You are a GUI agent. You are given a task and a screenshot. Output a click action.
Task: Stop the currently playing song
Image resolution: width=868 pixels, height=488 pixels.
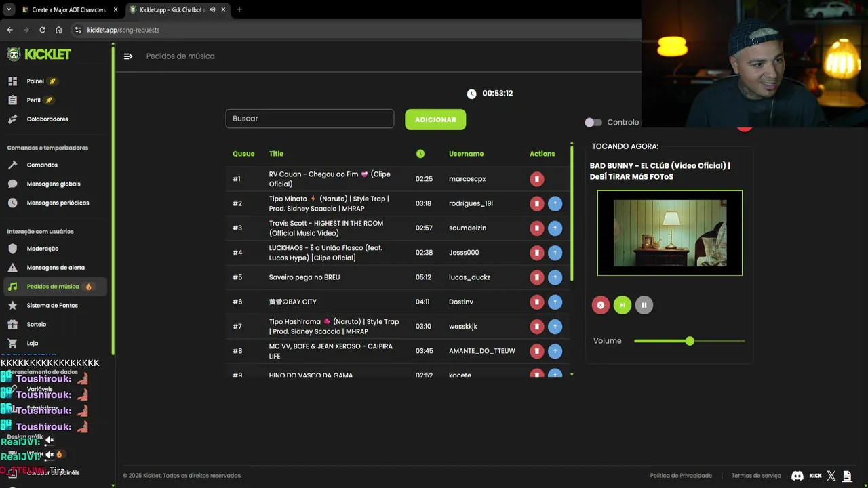[600, 305]
